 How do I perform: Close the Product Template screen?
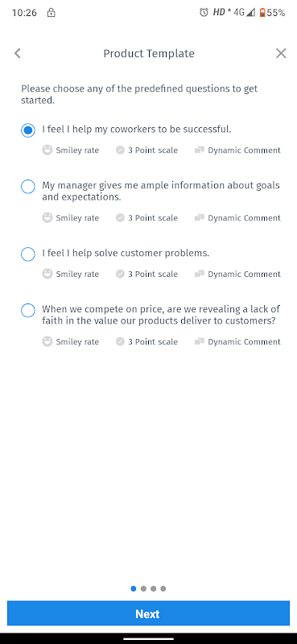click(x=281, y=53)
